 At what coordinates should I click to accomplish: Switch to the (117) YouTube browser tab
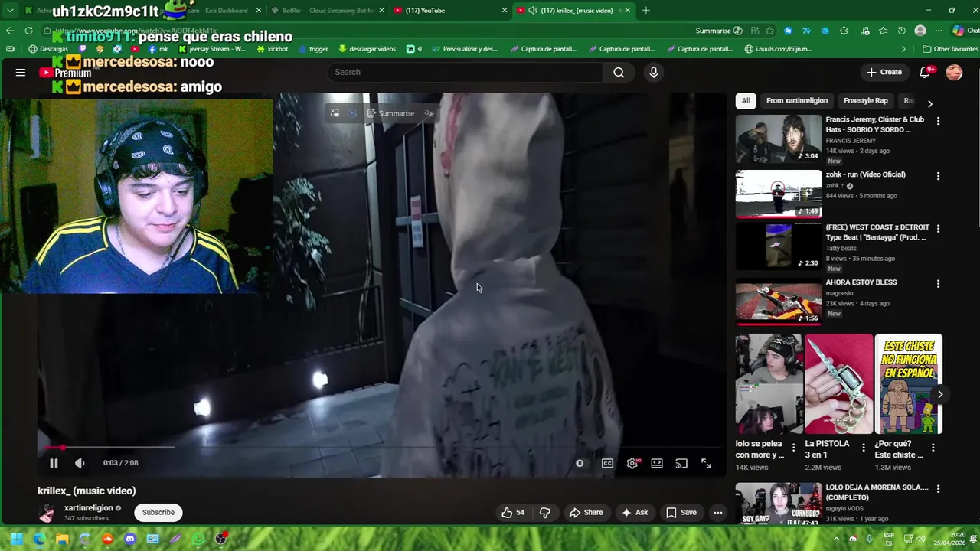point(450,11)
